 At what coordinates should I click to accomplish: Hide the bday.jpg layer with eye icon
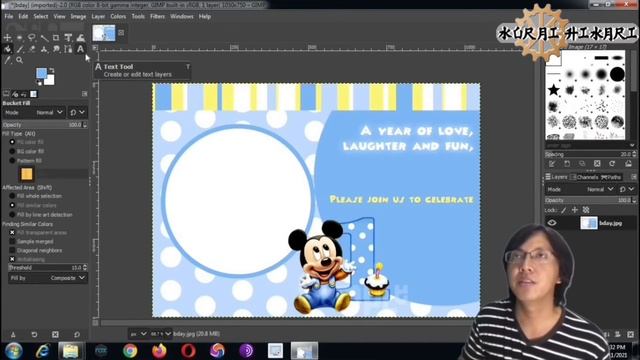tap(552, 223)
